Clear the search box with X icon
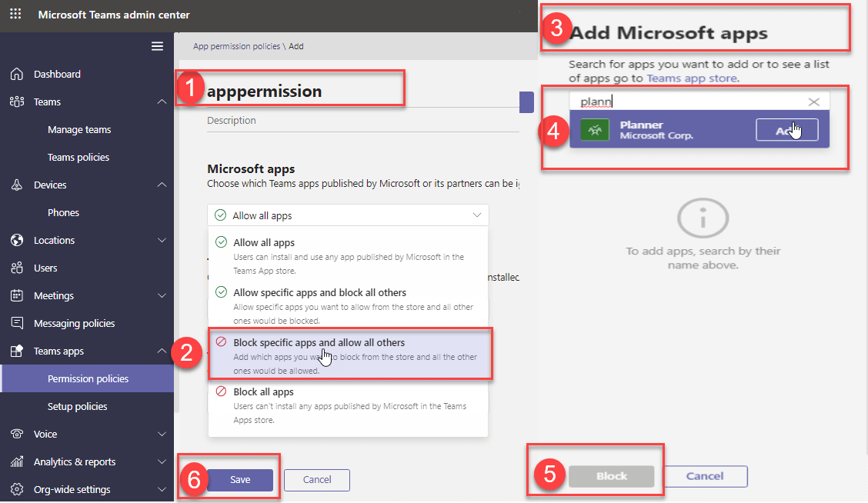 pyautogui.click(x=813, y=102)
